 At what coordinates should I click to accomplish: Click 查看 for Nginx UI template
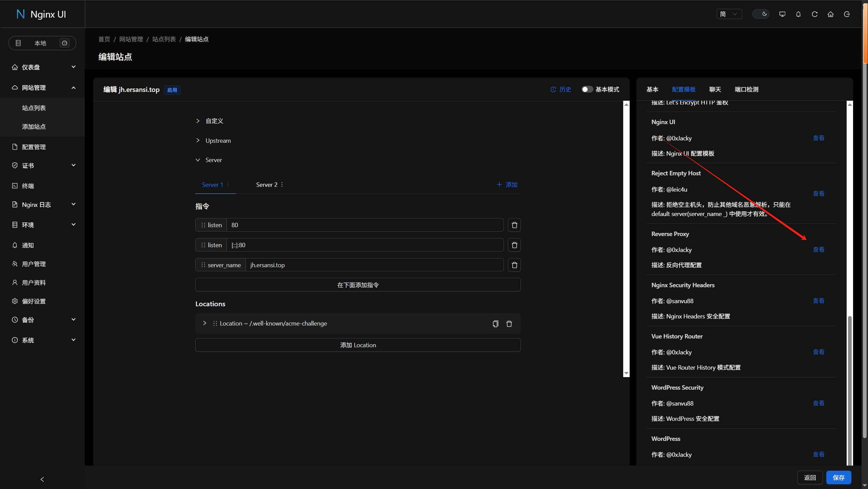[818, 138]
